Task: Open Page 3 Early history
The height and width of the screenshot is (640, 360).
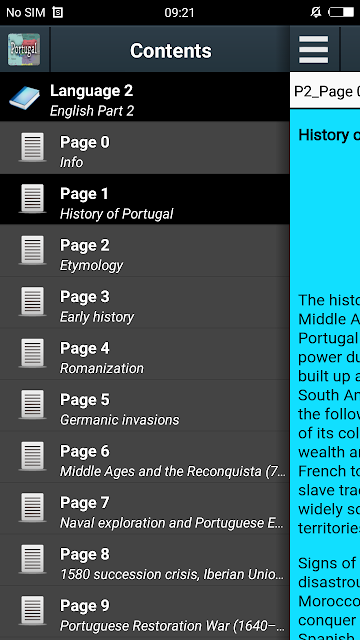Action: [x=145, y=302]
